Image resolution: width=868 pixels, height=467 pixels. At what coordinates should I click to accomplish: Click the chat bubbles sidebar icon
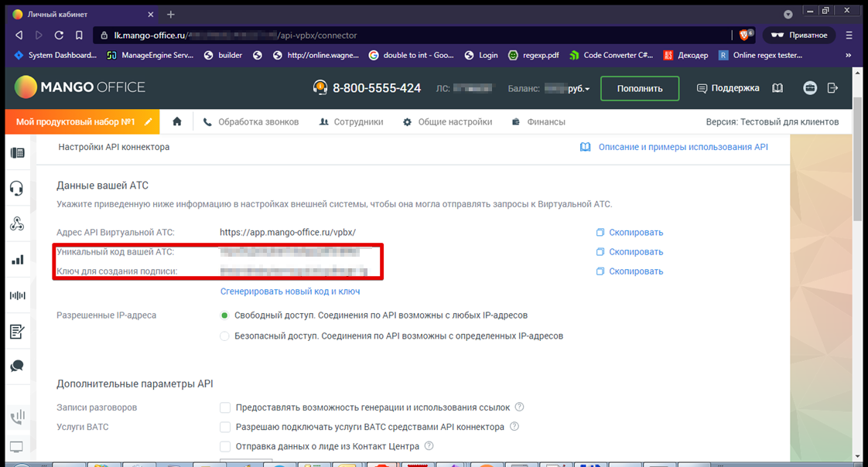16,366
